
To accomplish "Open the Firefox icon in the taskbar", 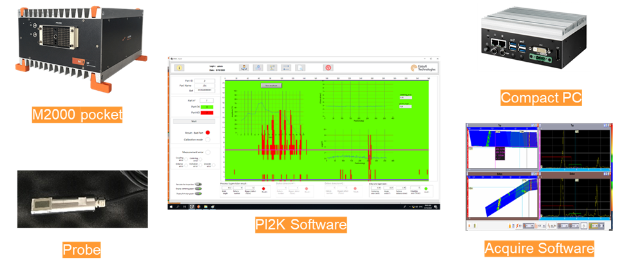I will click(199, 207).
